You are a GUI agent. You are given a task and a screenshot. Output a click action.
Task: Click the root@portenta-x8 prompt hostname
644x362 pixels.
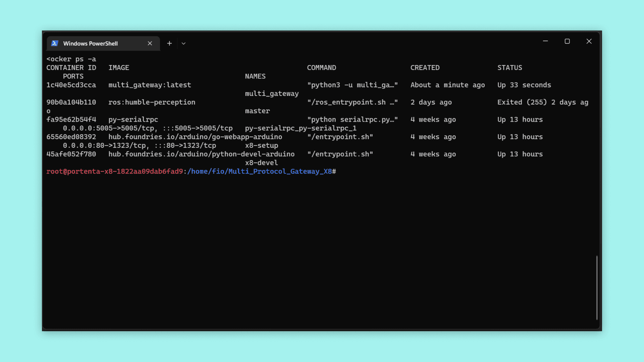[x=114, y=171]
